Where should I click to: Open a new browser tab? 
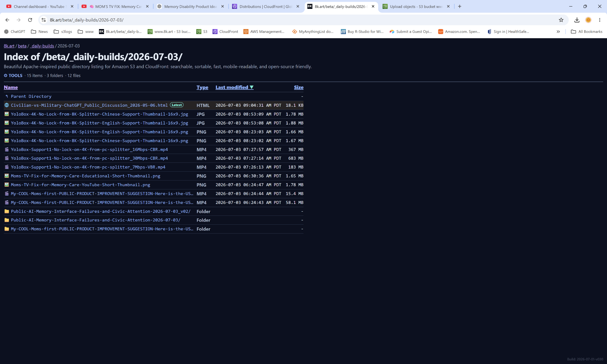460,7
